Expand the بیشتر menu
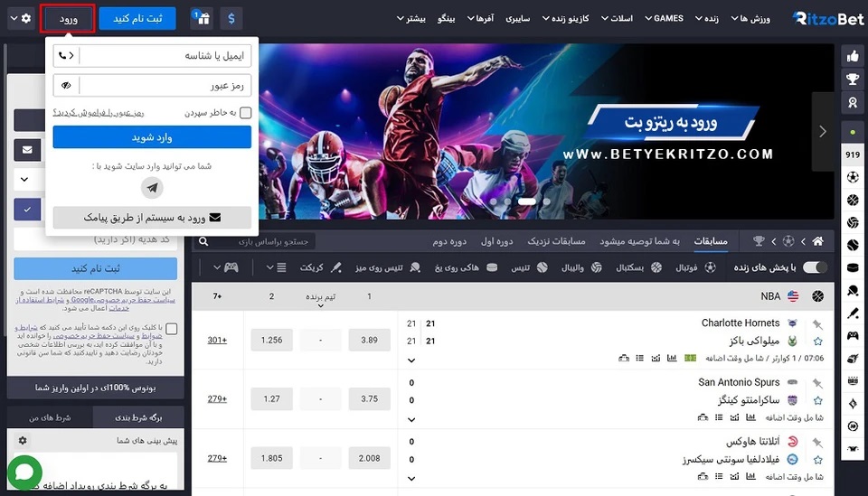The height and width of the screenshot is (496, 868). click(x=410, y=18)
